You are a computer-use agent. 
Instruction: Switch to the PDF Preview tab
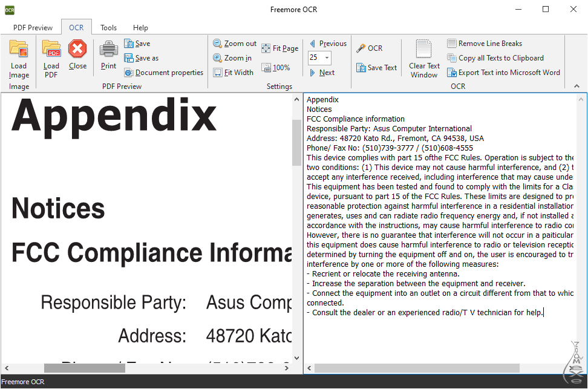click(33, 28)
